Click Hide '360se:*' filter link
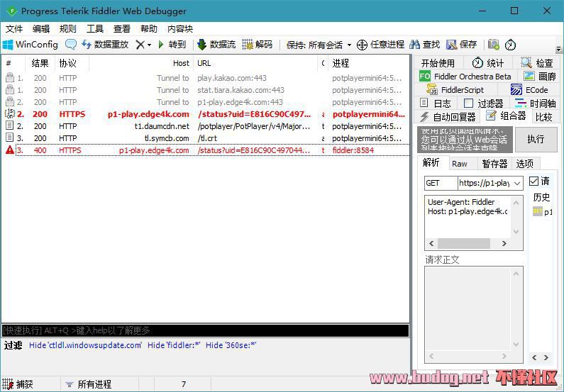Screen dimensions: 564x392 [x=231, y=345]
